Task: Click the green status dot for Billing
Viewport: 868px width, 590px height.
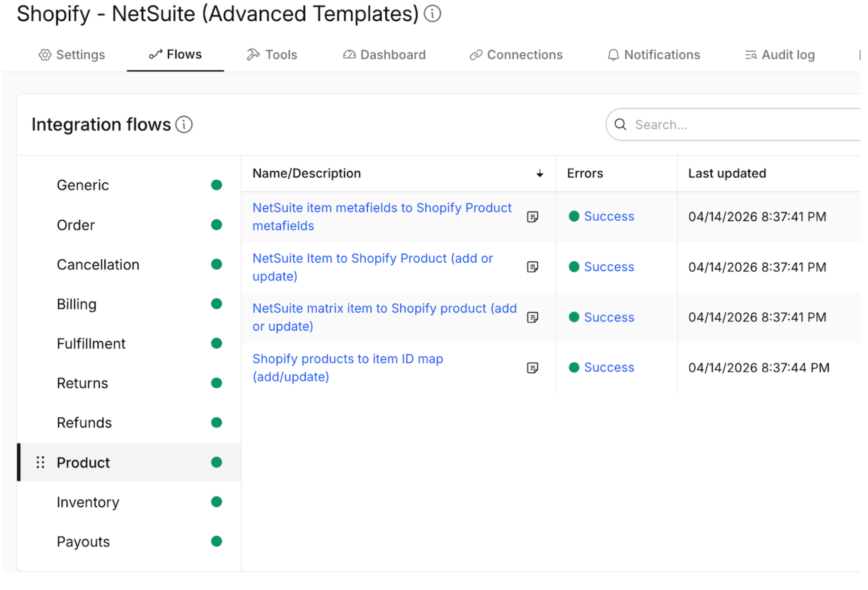Action: [x=216, y=304]
